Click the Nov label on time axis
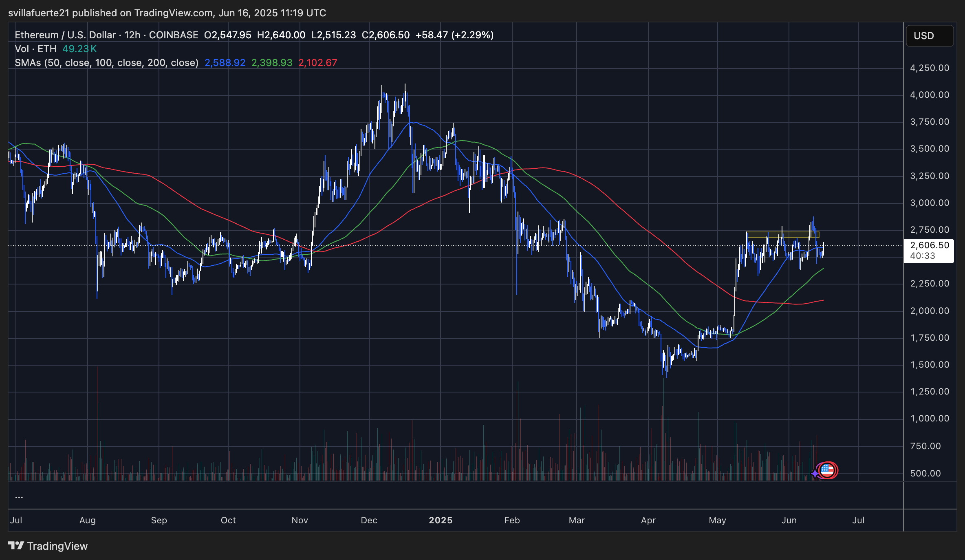 [x=300, y=520]
